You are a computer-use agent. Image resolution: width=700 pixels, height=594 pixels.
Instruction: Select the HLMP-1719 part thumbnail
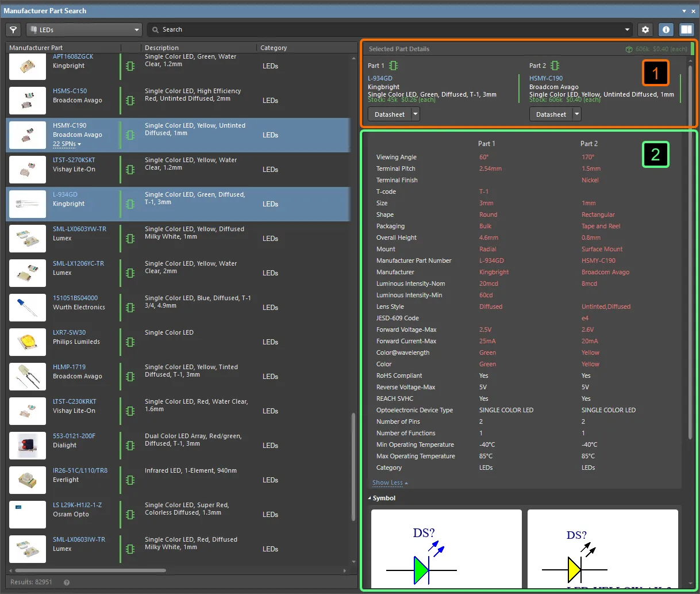click(x=28, y=377)
